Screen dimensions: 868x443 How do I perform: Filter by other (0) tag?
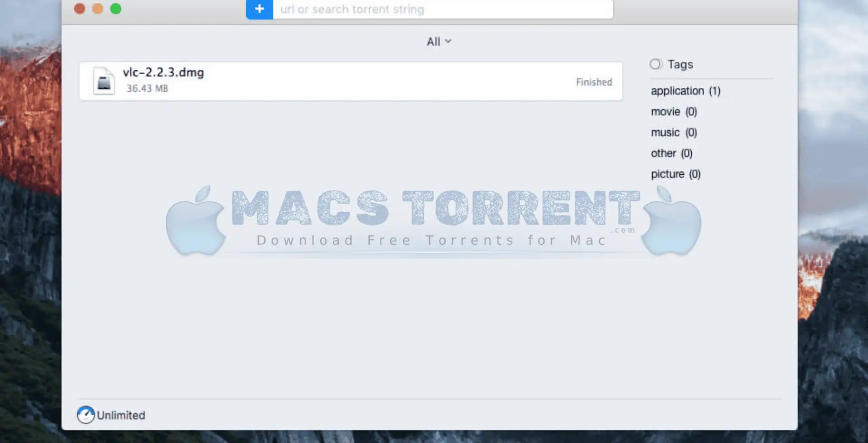(671, 153)
